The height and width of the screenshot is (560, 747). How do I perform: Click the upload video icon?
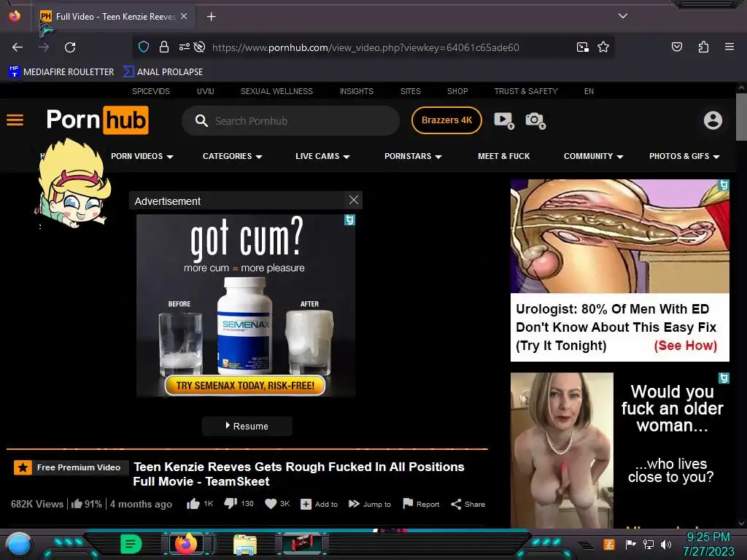click(504, 120)
